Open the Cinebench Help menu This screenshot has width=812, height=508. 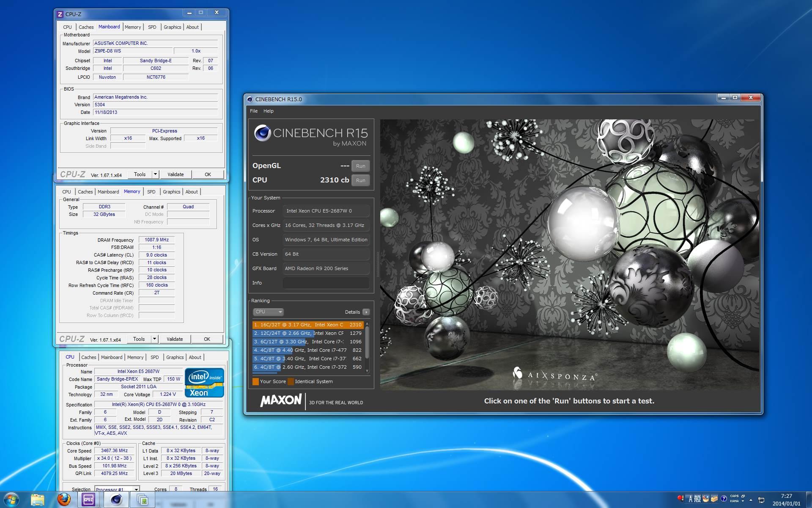(269, 111)
